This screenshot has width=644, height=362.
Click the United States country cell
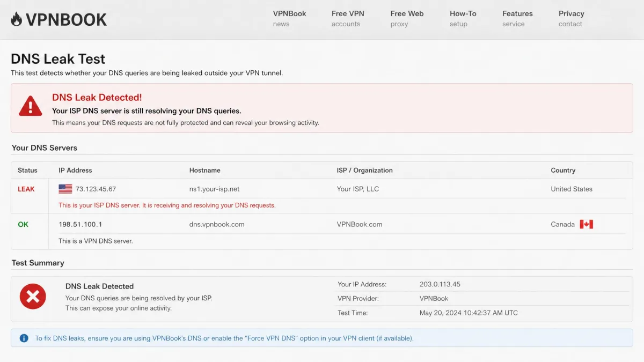[x=572, y=189]
